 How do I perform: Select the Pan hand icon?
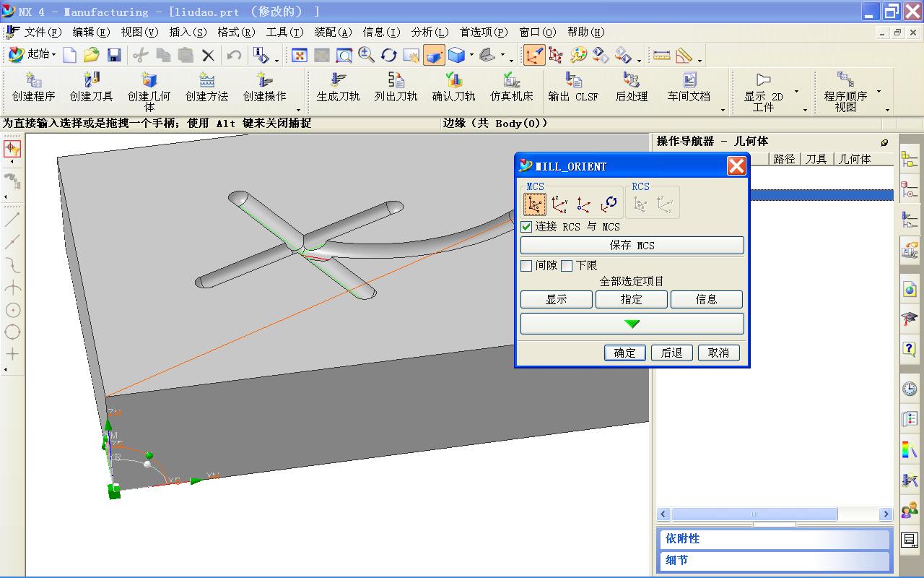click(411, 55)
